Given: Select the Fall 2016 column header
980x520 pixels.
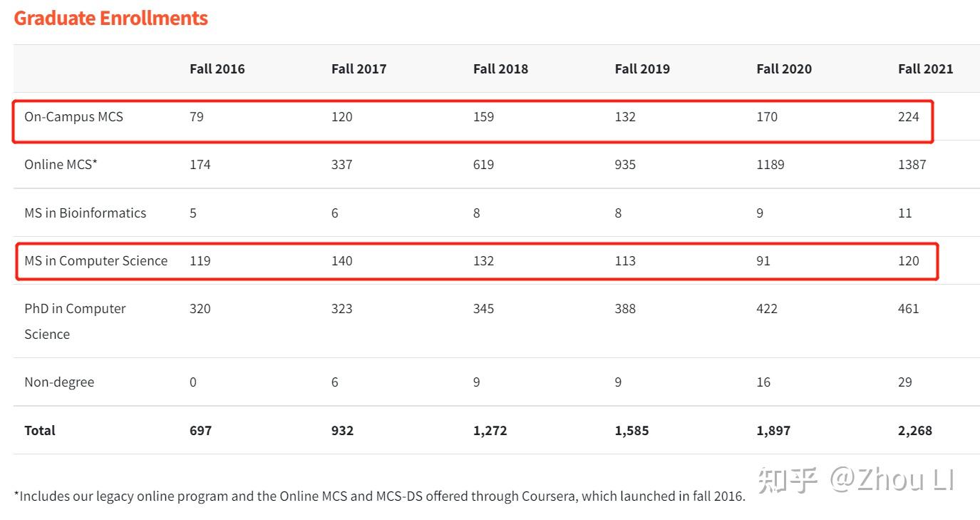Looking at the screenshot, I should coord(217,68).
